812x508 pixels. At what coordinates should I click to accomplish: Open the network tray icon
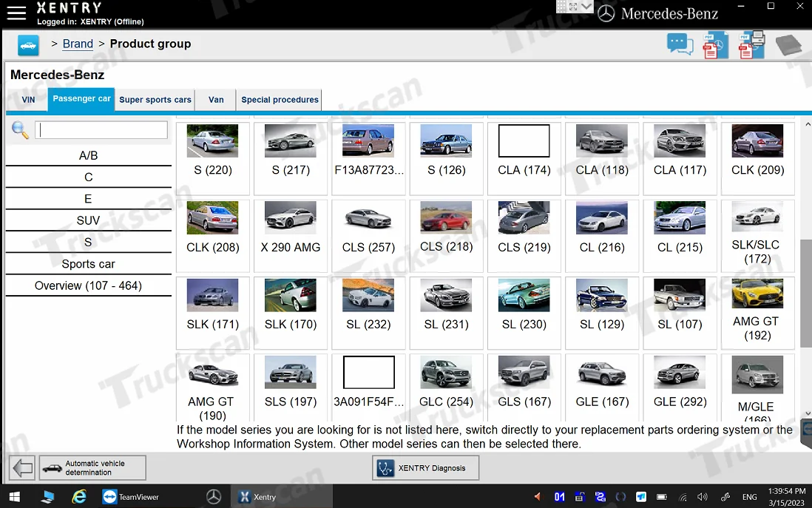[683, 497]
